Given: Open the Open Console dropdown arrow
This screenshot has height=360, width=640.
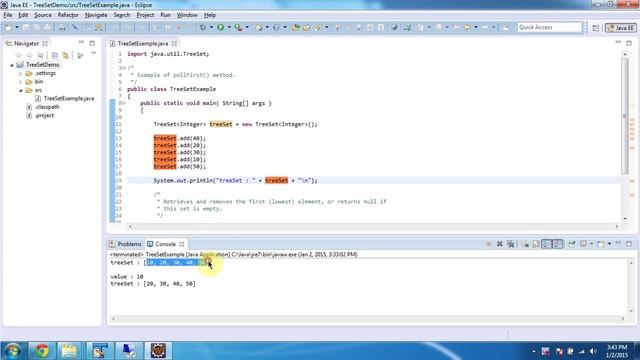Looking at the screenshot, I should tap(609, 244).
